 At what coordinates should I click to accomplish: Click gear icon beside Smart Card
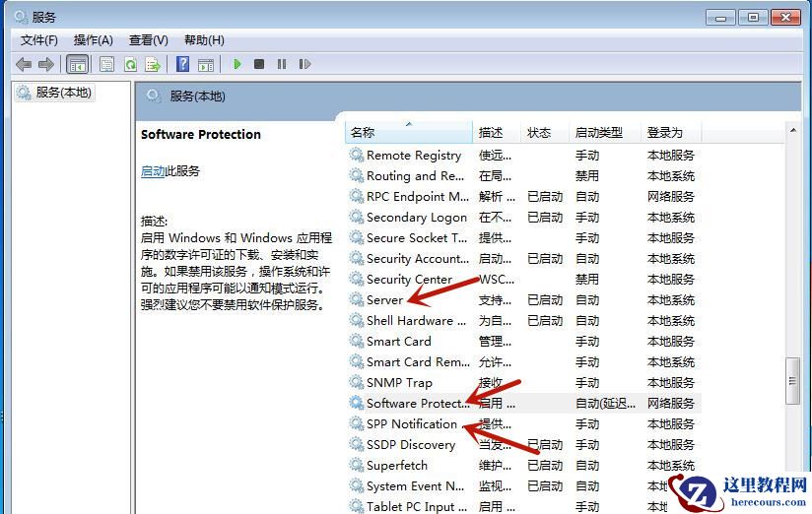(x=357, y=341)
